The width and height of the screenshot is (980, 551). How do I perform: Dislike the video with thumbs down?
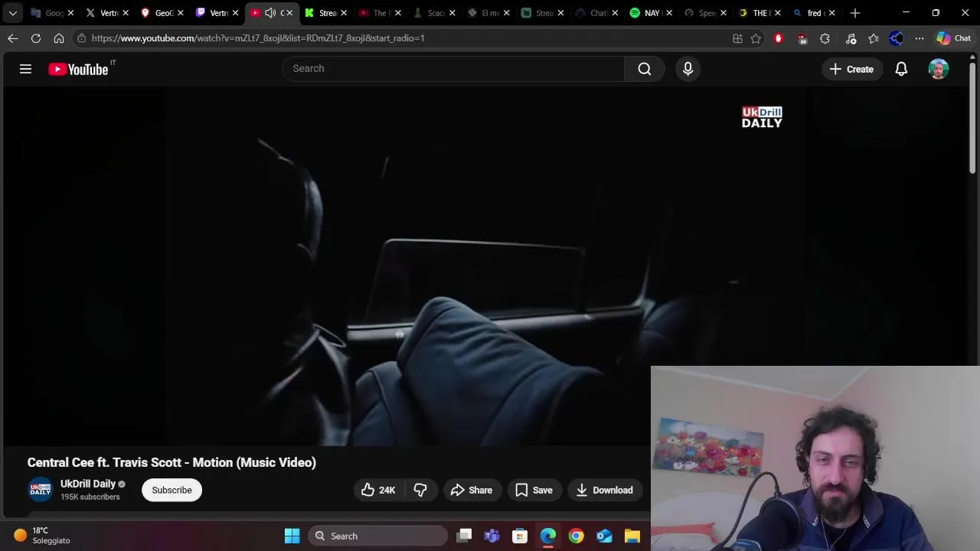click(420, 490)
